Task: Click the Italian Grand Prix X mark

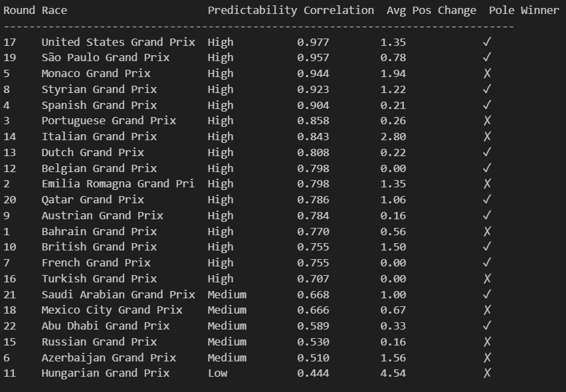Action: click(487, 136)
